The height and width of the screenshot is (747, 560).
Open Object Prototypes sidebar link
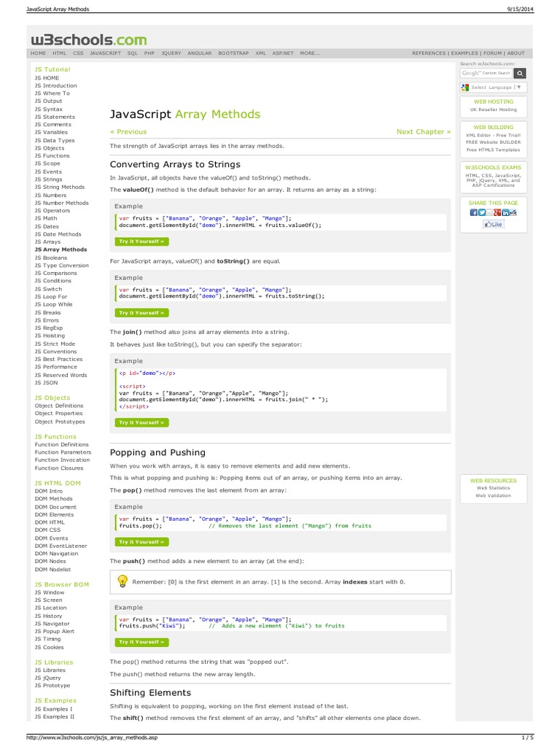[60, 422]
